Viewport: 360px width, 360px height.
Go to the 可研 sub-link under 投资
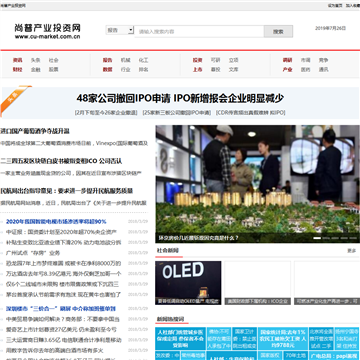215,60
